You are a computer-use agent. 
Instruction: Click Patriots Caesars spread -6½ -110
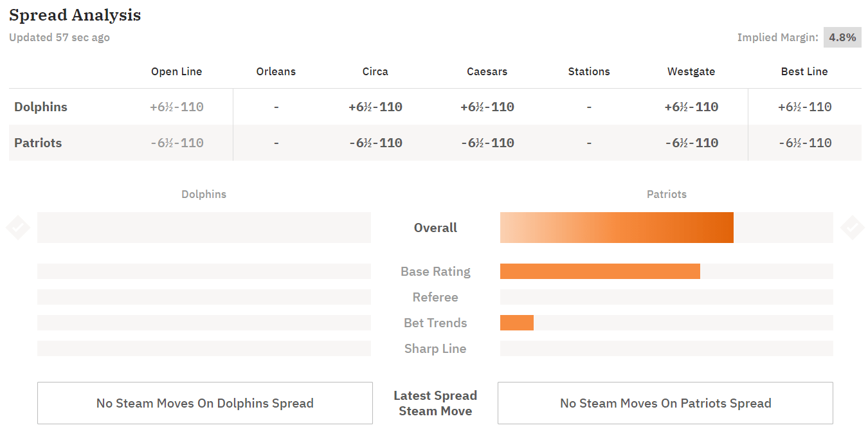(487, 143)
